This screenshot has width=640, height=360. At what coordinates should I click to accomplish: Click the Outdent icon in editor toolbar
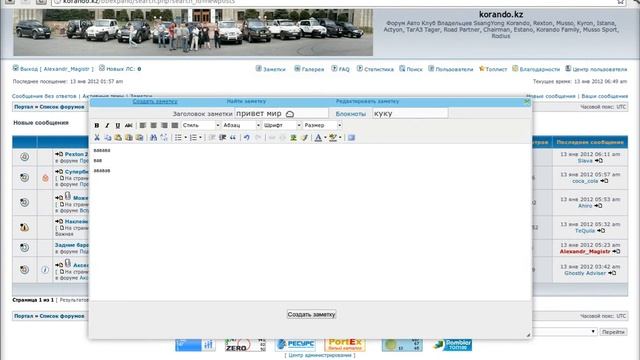212,138
